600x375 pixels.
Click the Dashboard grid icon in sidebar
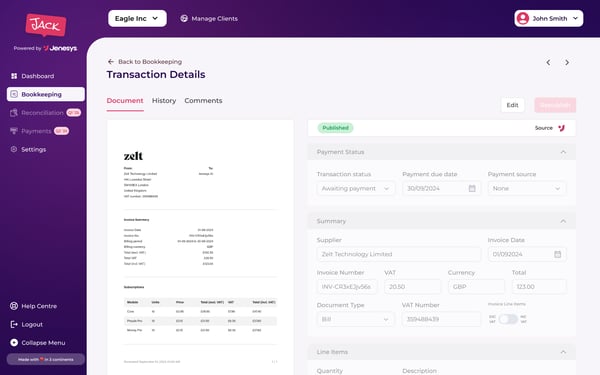click(14, 76)
